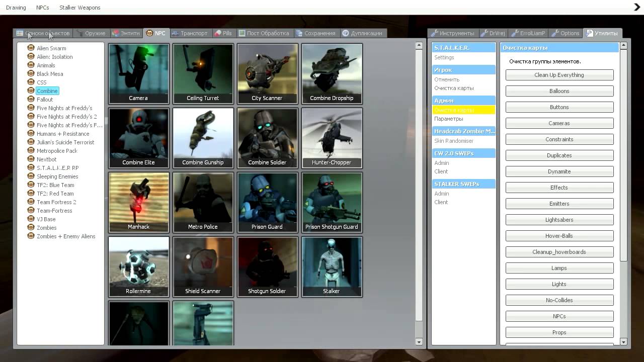Select S.T.A.L.K.E.R RP category
The image size is (644, 362).
[x=57, y=168]
